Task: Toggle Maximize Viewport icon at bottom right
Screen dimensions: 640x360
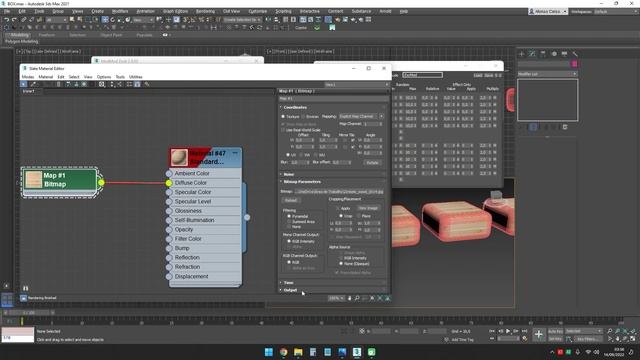Action: pyautogui.click(x=633, y=339)
